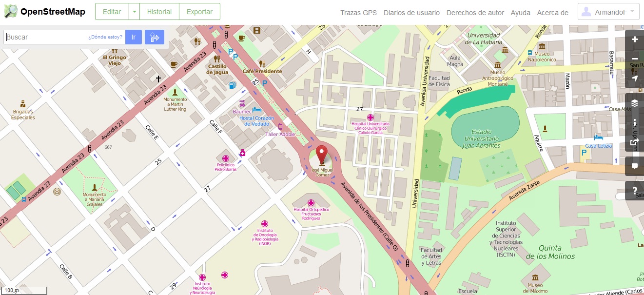Screen dimensions: 644x295
Task: Click the Casa Letizia bed icon
Action: [x=598, y=138]
